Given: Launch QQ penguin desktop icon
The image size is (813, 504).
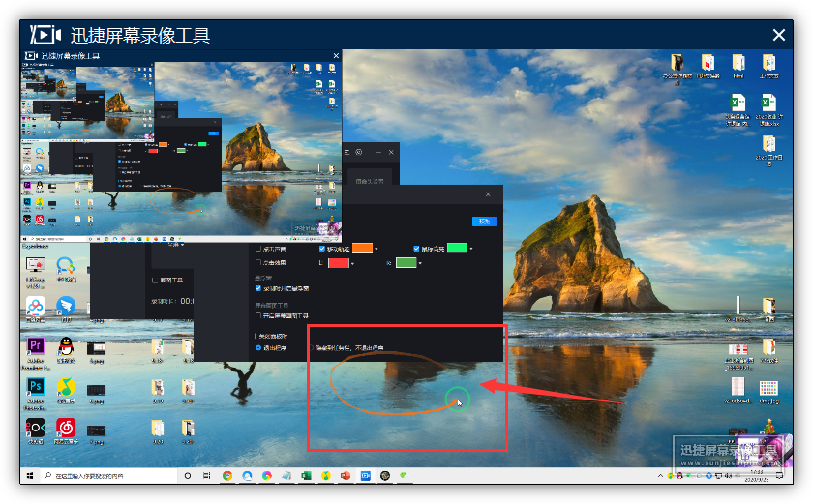Looking at the screenshot, I should point(66,346).
